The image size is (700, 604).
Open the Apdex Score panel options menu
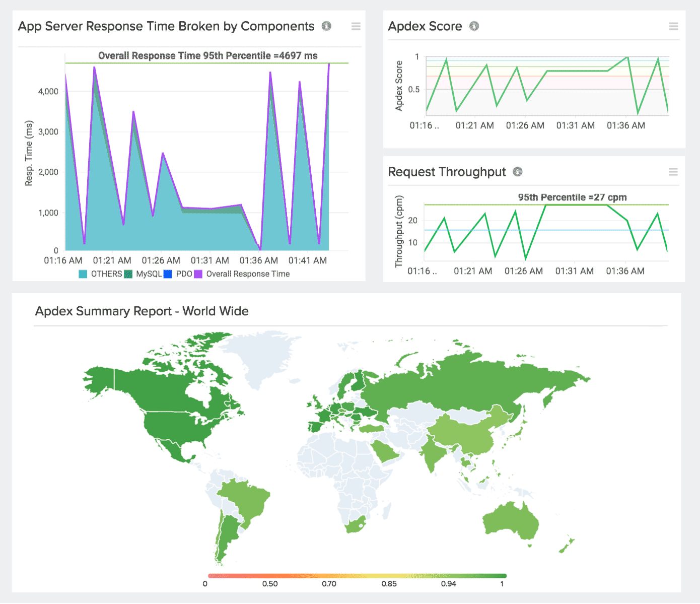pyautogui.click(x=673, y=26)
